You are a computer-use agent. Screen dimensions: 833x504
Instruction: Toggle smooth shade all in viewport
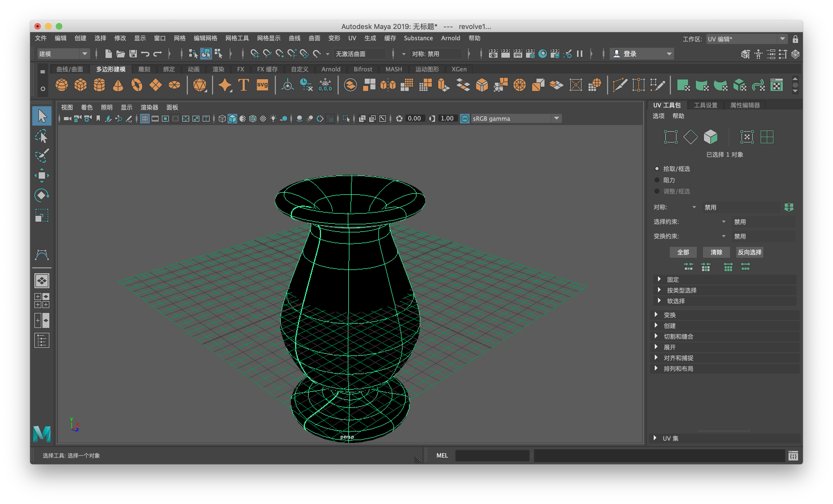click(232, 119)
